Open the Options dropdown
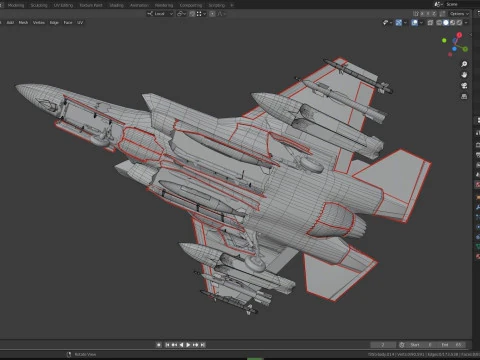The image size is (480, 360). pyautogui.click(x=459, y=14)
